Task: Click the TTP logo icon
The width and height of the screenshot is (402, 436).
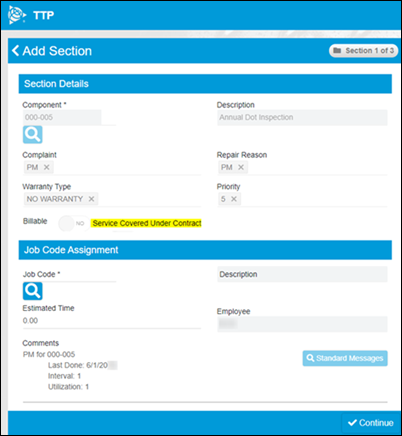Action: pos(17,15)
